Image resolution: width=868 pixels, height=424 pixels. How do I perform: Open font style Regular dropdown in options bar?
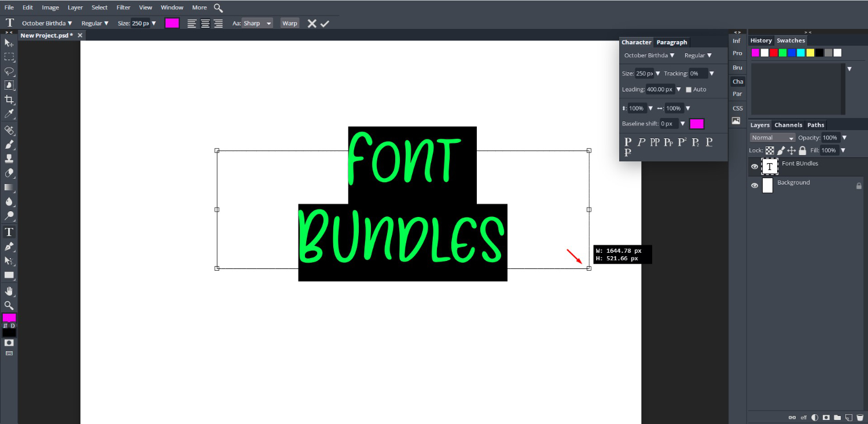95,23
